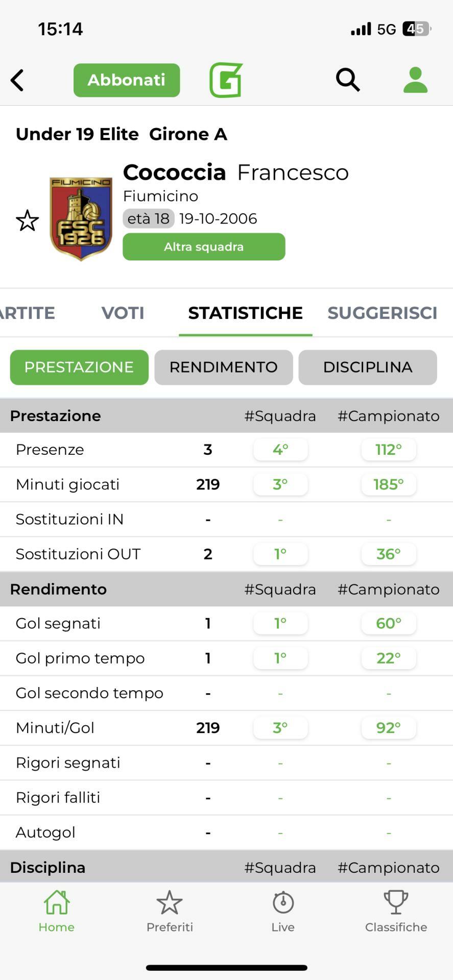Open Fiumicino team crest

coord(81,218)
